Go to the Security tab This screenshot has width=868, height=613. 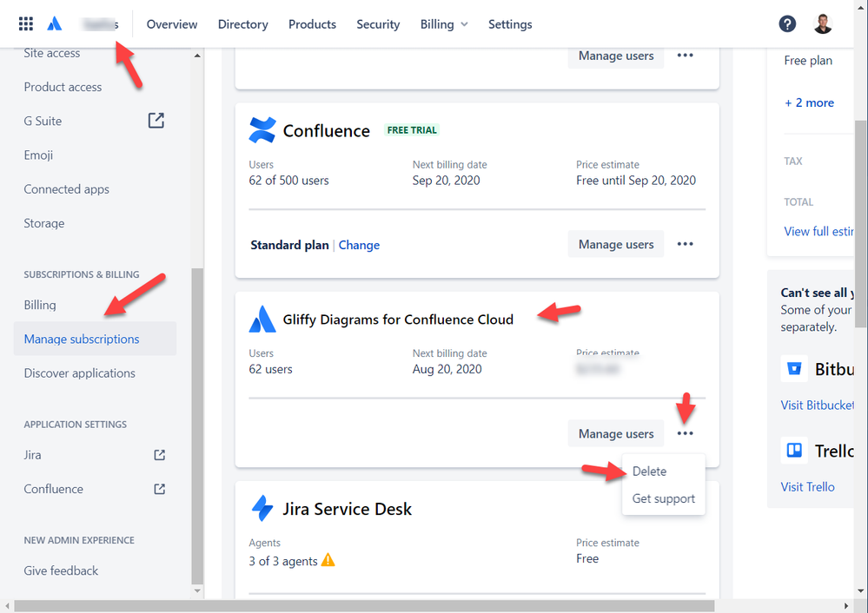tap(378, 24)
